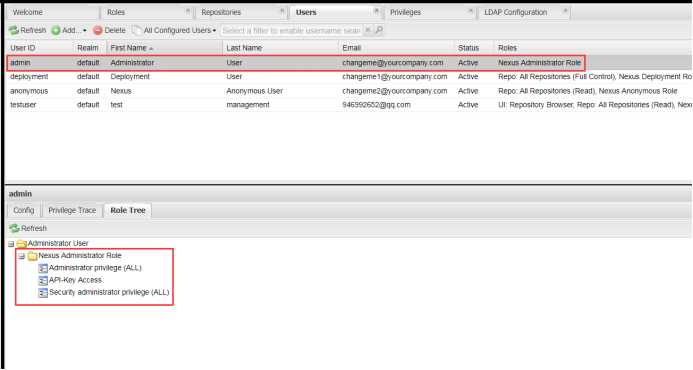Close the Repositories tab
The width and height of the screenshot is (693, 370).
(x=282, y=11)
